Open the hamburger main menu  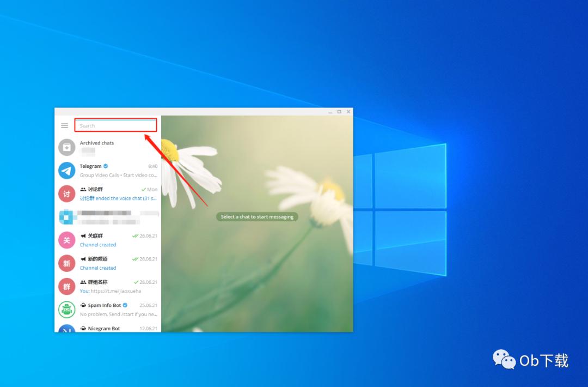click(64, 125)
